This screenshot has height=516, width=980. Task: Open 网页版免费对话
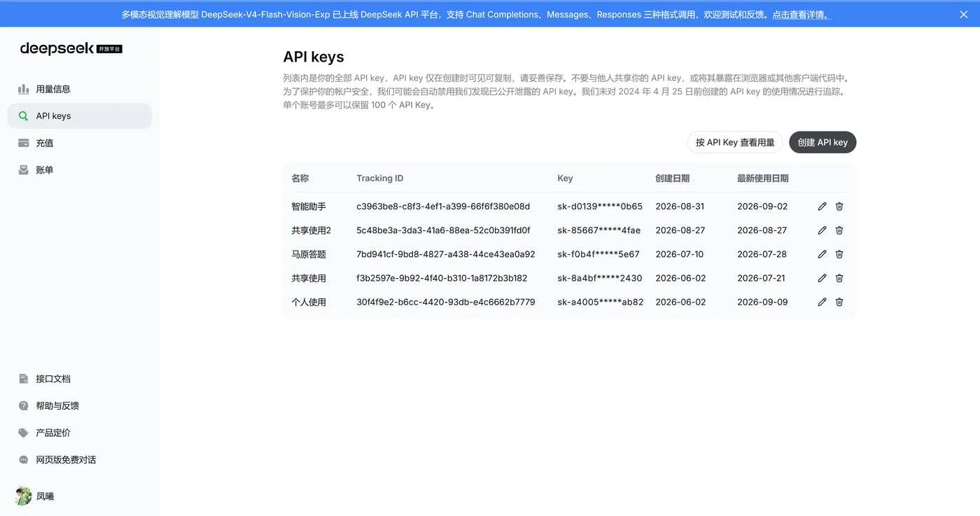(x=79, y=460)
